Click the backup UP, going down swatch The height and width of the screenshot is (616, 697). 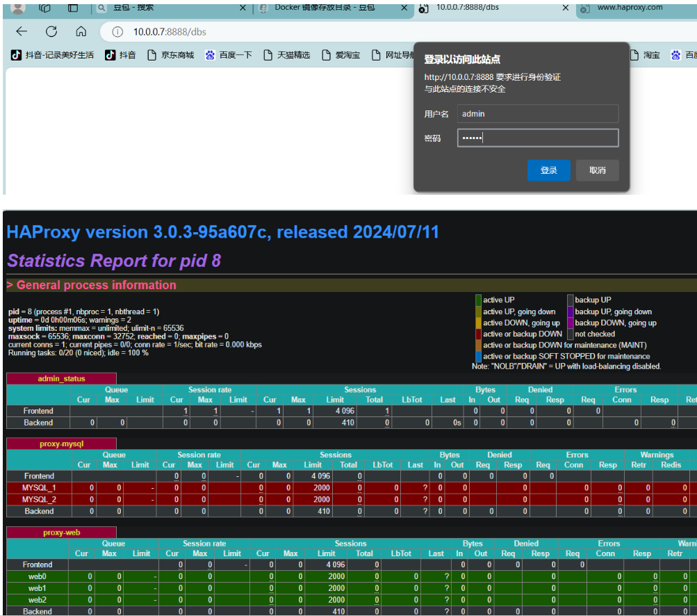571,311
